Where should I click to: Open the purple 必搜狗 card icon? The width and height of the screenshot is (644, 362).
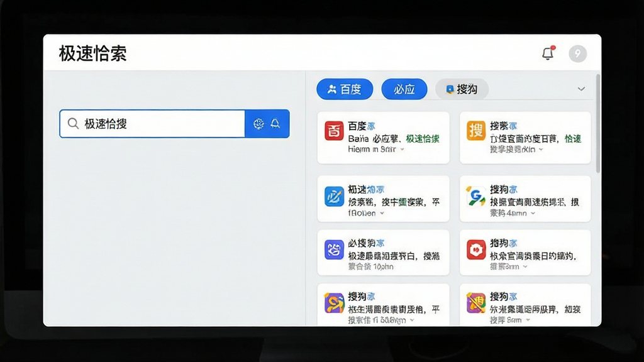click(x=334, y=250)
